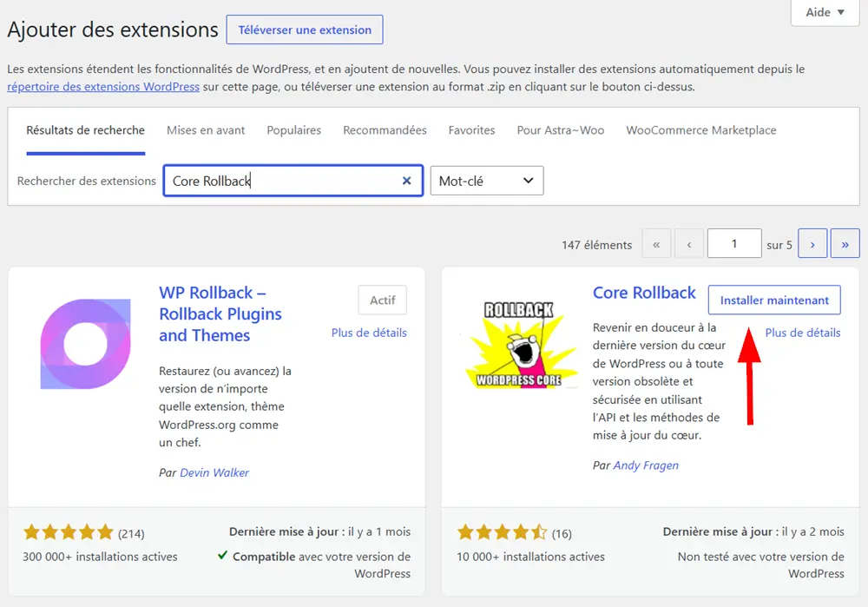The image size is (868, 607).
Task: Click the WP Rollback five-star rating
Action: click(68, 533)
